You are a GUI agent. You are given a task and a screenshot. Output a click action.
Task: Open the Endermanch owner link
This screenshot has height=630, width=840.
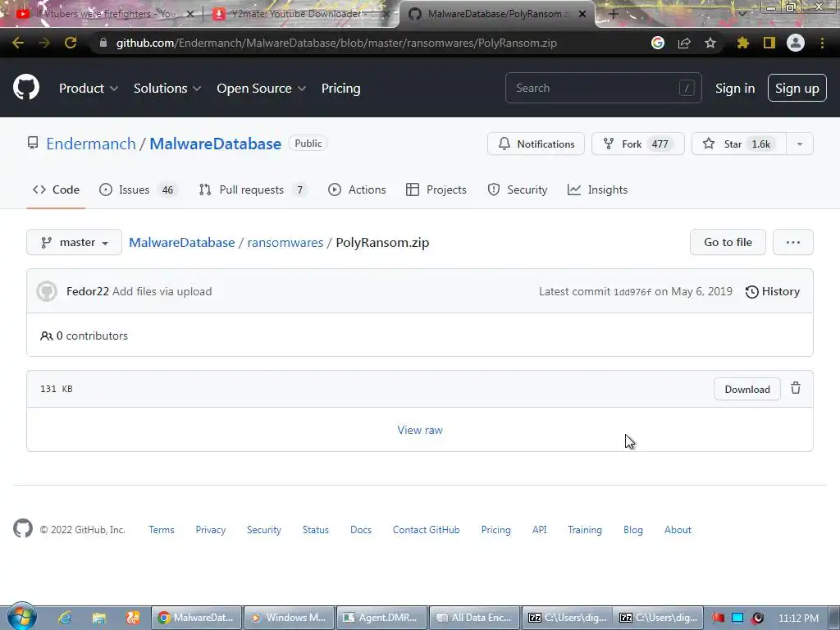pos(91,144)
